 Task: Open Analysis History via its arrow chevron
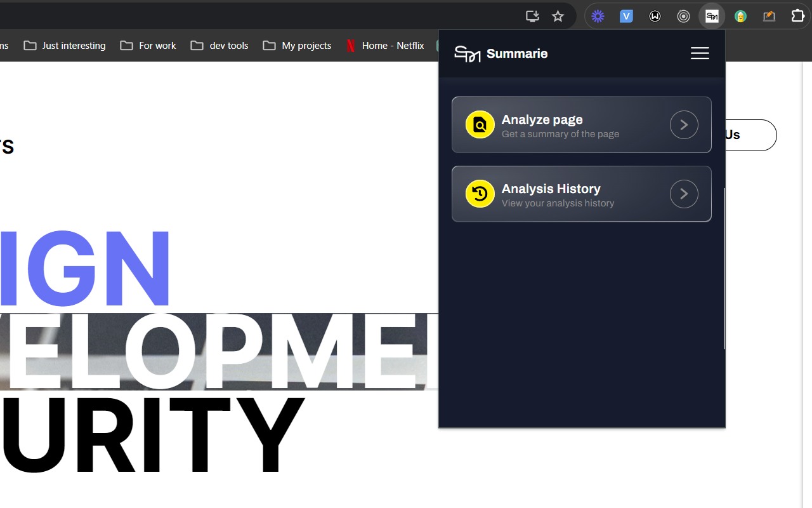click(x=684, y=194)
